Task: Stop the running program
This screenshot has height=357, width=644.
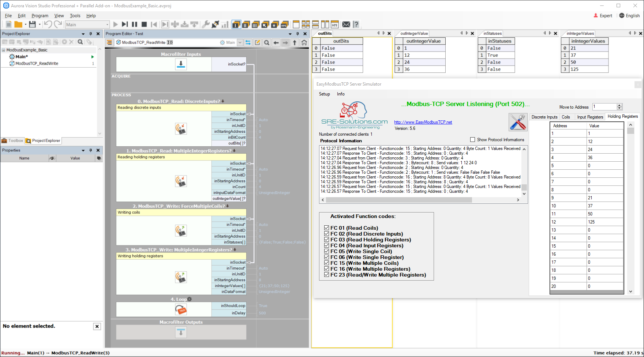Action: (x=144, y=25)
